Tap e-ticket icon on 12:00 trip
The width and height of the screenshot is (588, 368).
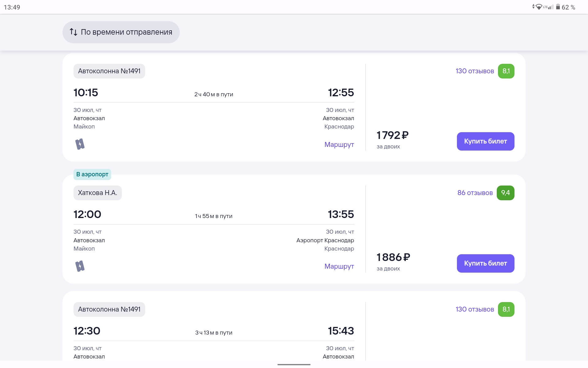pos(80,266)
